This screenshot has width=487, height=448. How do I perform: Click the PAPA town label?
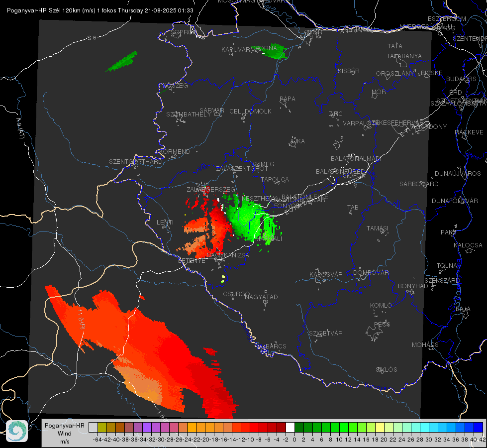288,99
